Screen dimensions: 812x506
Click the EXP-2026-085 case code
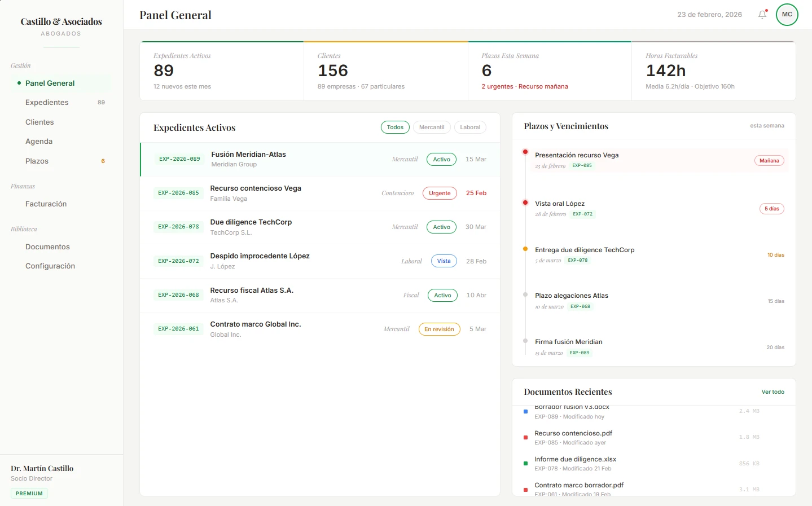[178, 193]
